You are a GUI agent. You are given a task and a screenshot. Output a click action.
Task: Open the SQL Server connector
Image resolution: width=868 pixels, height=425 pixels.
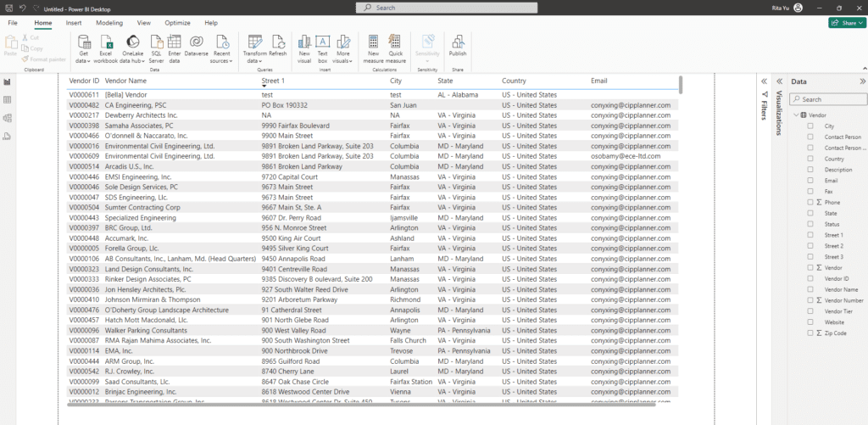coord(156,42)
